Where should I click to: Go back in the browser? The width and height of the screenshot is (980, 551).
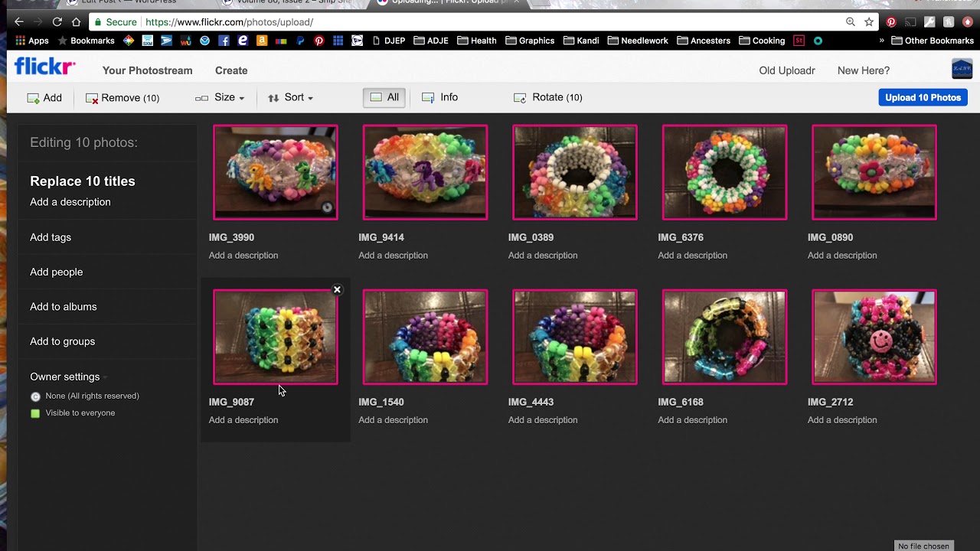[x=19, y=22]
